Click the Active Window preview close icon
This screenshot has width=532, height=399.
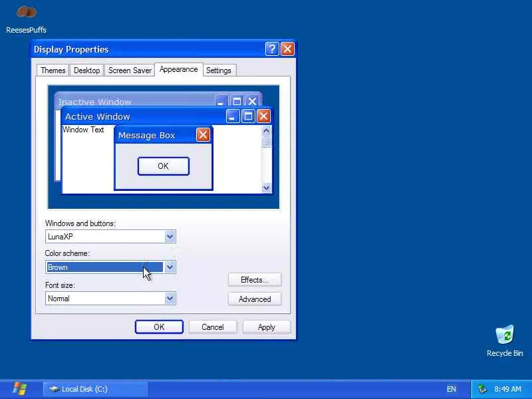click(x=263, y=116)
